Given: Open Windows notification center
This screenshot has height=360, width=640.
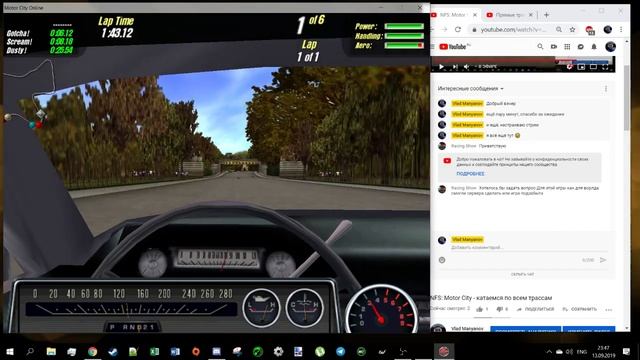Looking at the screenshot, I should click(626, 351).
